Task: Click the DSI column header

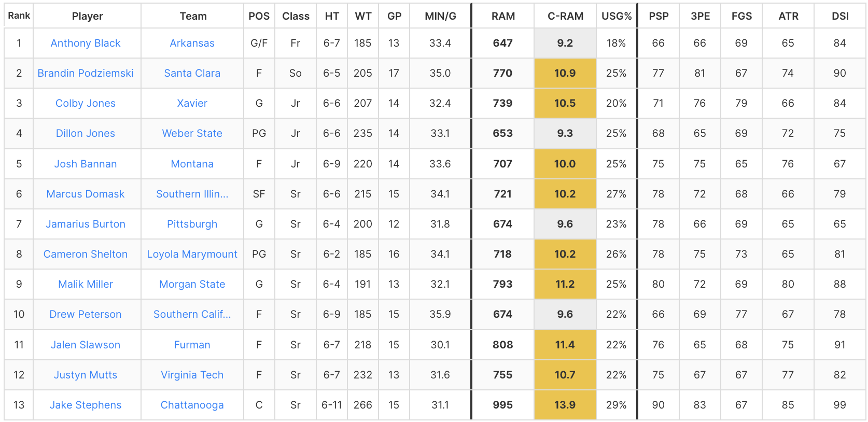Action: [840, 16]
